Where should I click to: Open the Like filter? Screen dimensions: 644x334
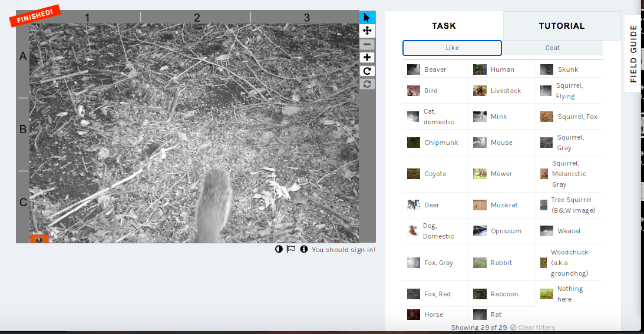pyautogui.click(x=452, y=48)
